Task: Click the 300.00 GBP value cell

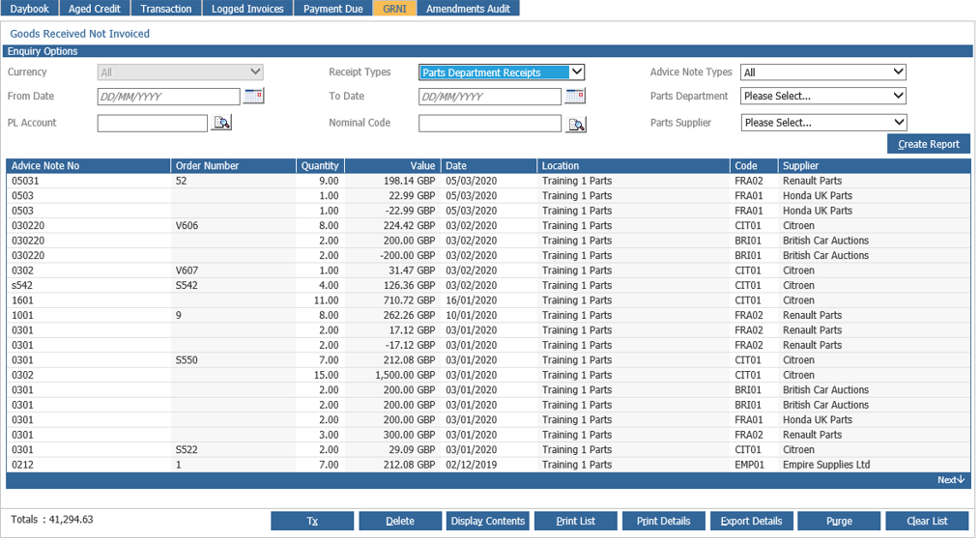Action: pos(392,435)
